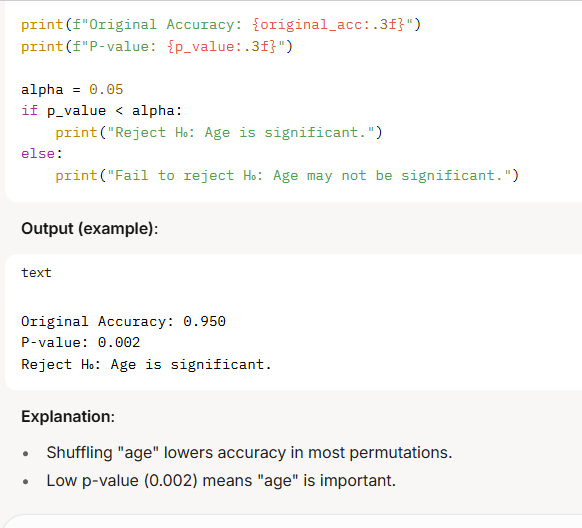
Task: Click the bullet marker before 'Shuffling'
Action: 26,453
